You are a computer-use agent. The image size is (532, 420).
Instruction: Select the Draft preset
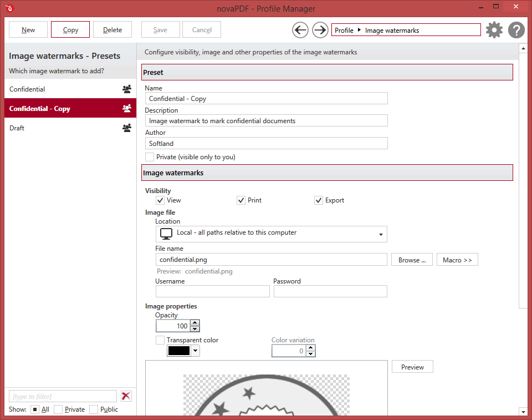70,128
